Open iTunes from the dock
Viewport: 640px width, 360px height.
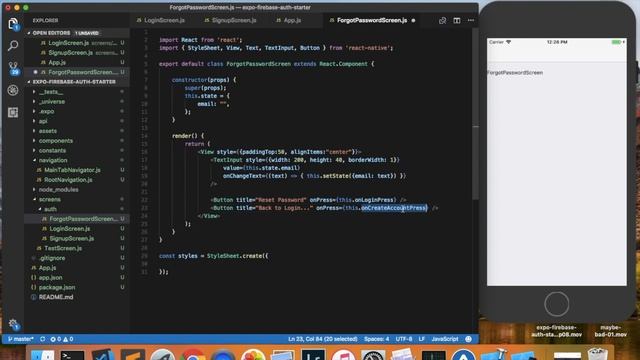coord(343,355)
